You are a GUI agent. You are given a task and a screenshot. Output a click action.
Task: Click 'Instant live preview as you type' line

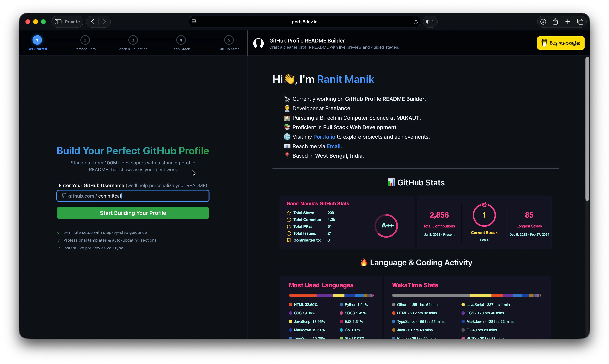tap(93, 248)
